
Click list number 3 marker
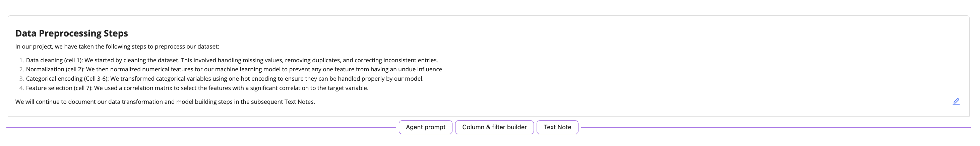21,79
